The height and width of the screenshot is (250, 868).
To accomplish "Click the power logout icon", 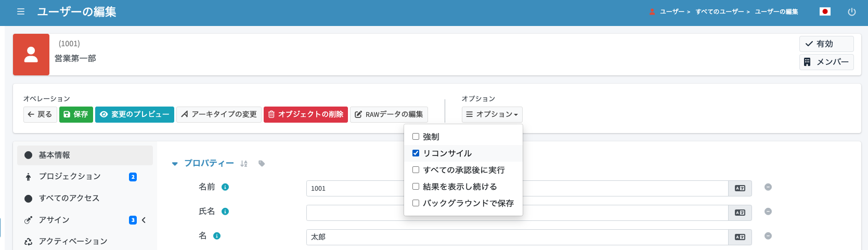I will [x=852, y=11].
